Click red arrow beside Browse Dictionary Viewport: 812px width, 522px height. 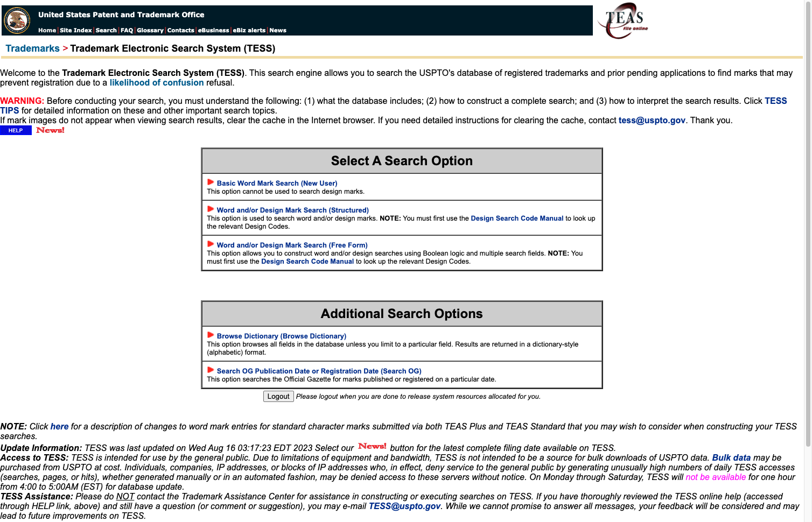click(211, 335)
